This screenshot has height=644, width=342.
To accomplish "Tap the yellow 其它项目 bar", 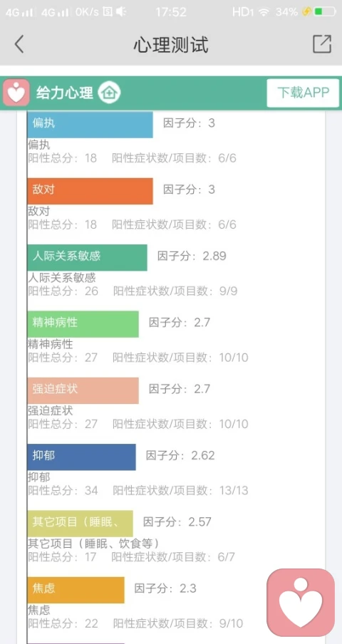I will [80, 524].
